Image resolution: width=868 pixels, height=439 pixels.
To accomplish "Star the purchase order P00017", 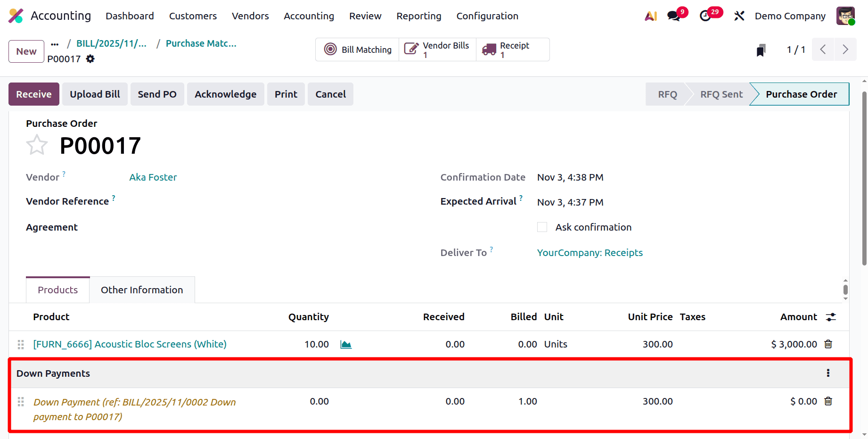I will [37, 145].
